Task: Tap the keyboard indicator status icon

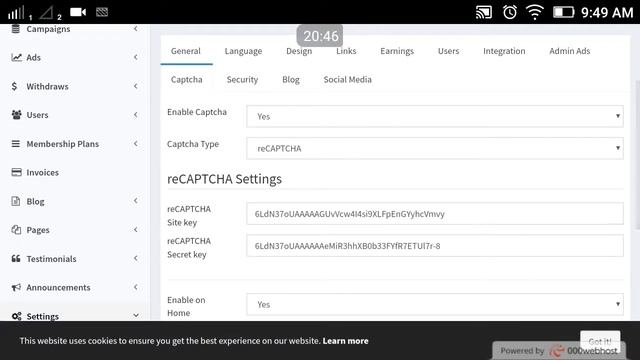Action: pyautogui.click(x=102, y=12)
